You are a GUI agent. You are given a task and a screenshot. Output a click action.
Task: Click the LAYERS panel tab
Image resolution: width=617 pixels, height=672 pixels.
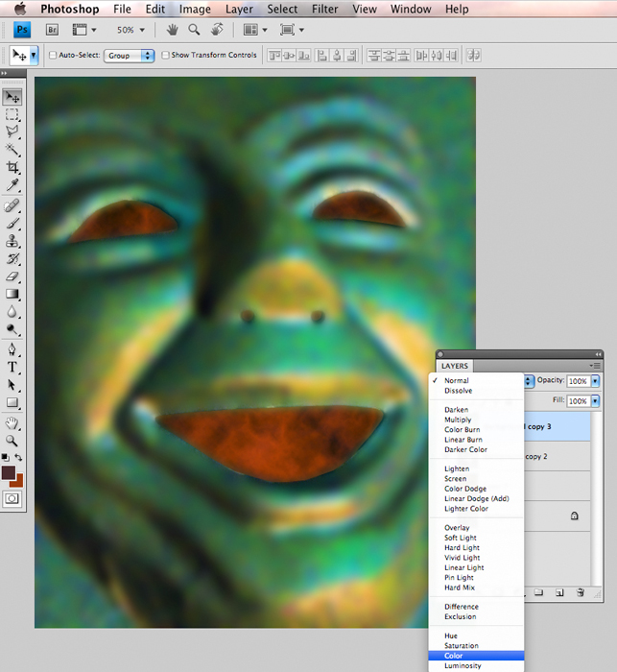(455, 366)
